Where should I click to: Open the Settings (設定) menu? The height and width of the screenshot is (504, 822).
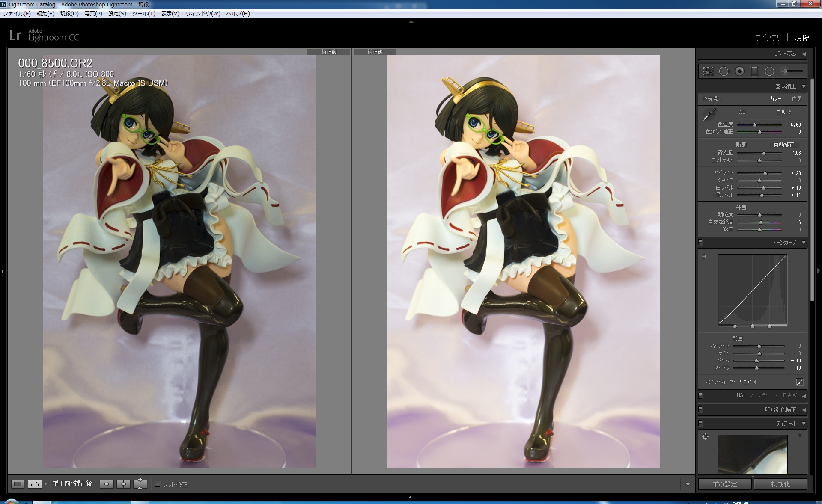(x=117, y=14)
